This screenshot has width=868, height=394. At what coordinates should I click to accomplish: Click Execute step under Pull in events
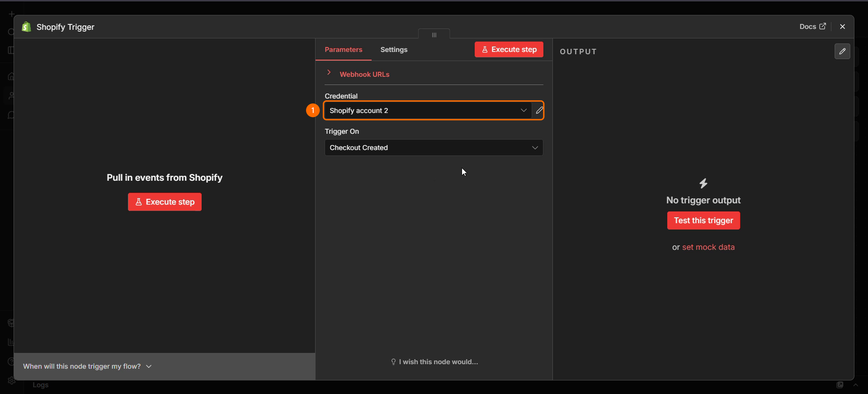click(165, 202)
